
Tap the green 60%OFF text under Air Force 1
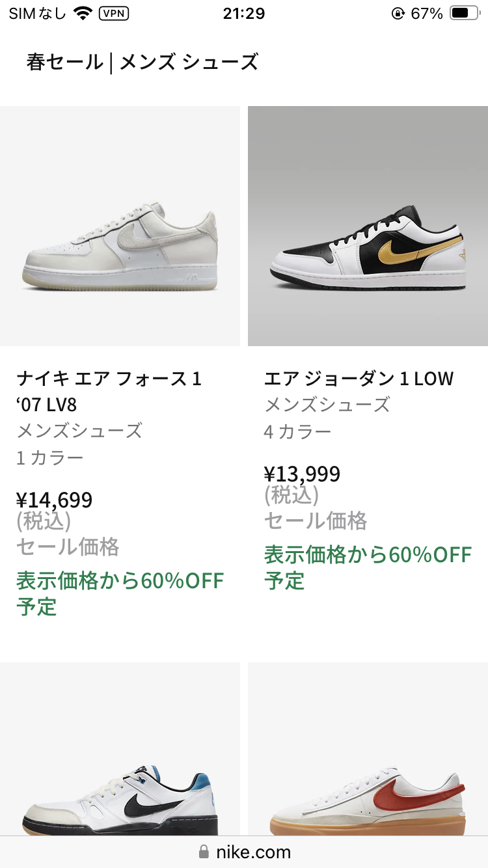click(x=120, y=592)
